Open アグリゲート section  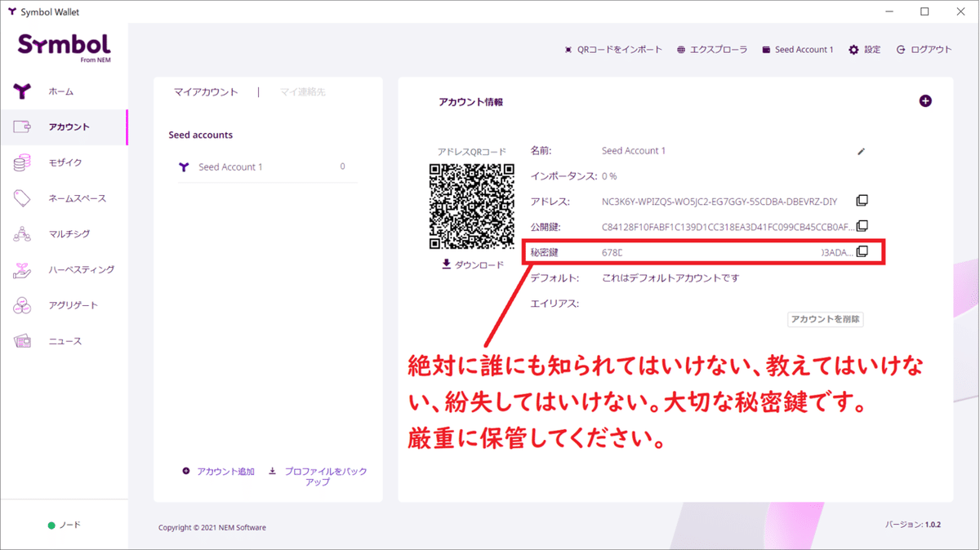pyautogui.click(x=73, y=305)
